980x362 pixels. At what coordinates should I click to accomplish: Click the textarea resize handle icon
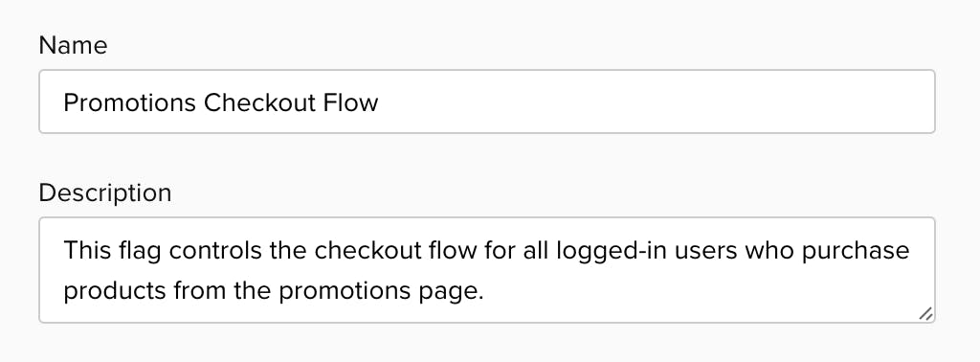coord(925,314)
